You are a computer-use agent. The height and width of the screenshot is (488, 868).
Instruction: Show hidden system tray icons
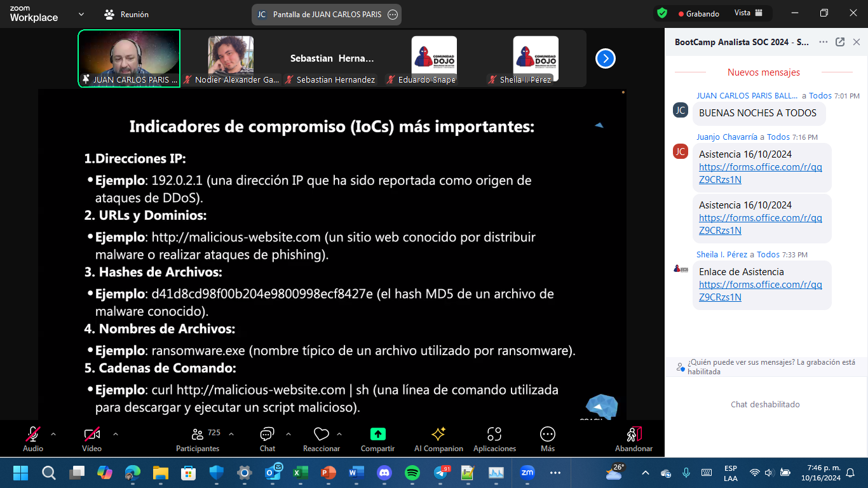click(x=646, y=473)
